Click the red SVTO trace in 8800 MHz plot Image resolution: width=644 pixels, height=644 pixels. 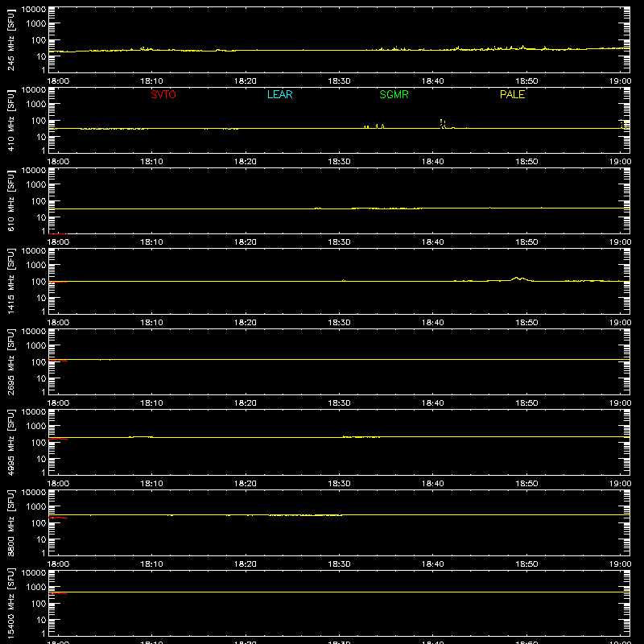click(58, 518)
